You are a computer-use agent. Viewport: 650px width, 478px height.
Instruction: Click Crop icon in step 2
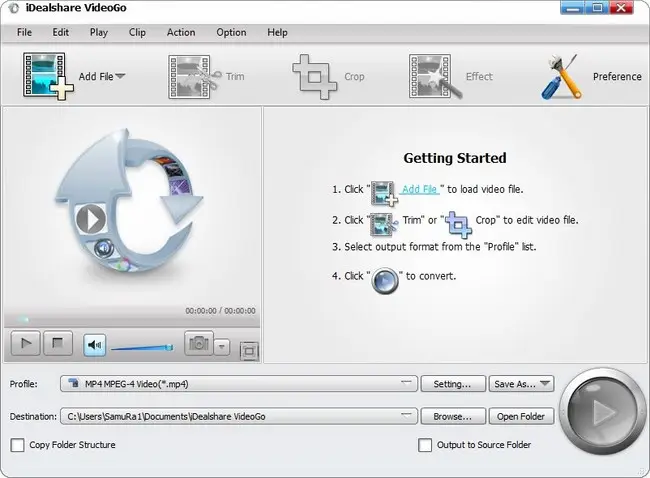click(x=458, y=224)
